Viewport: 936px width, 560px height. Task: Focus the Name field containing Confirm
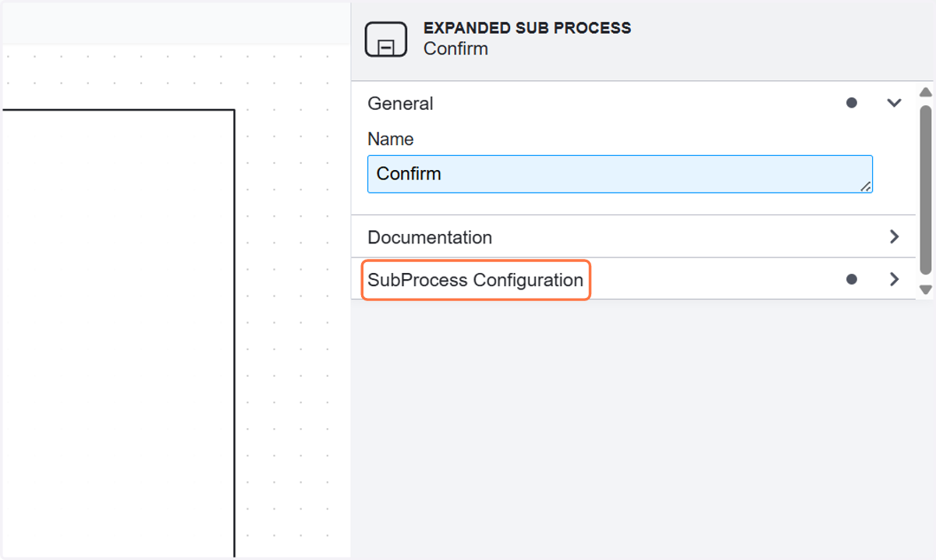(620, 174)
